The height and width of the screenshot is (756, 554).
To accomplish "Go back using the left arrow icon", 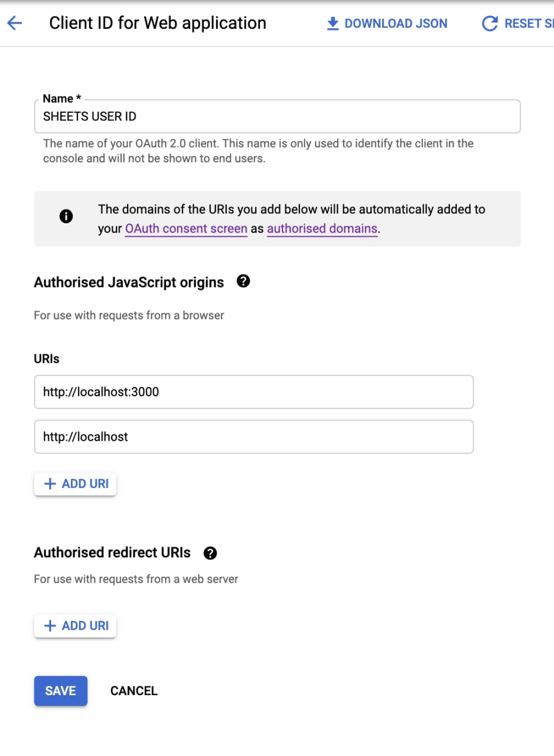I will point(14,24).
